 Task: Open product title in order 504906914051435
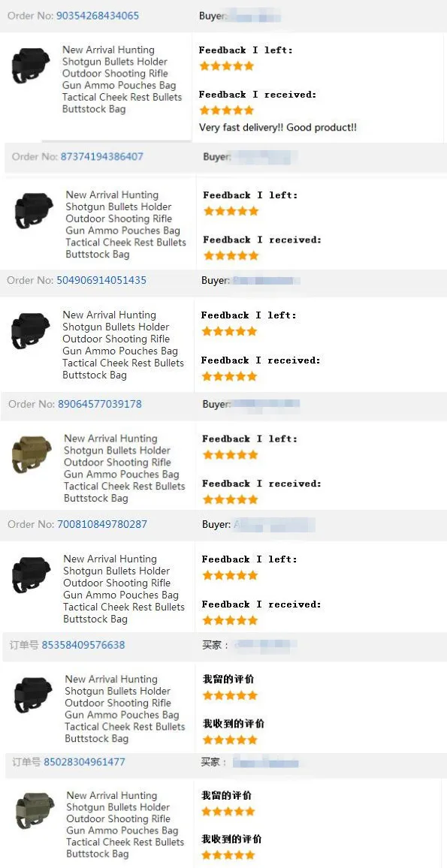123,345
